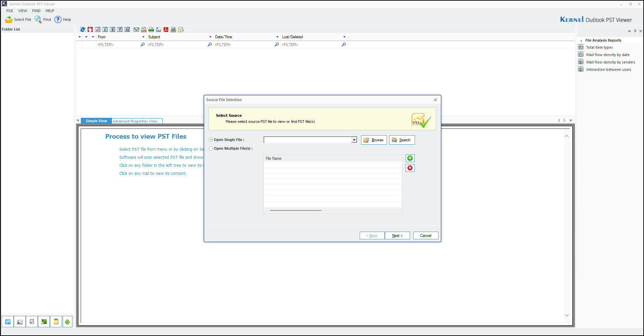Open the Calendar view icon in folder pane

(8, 322)
